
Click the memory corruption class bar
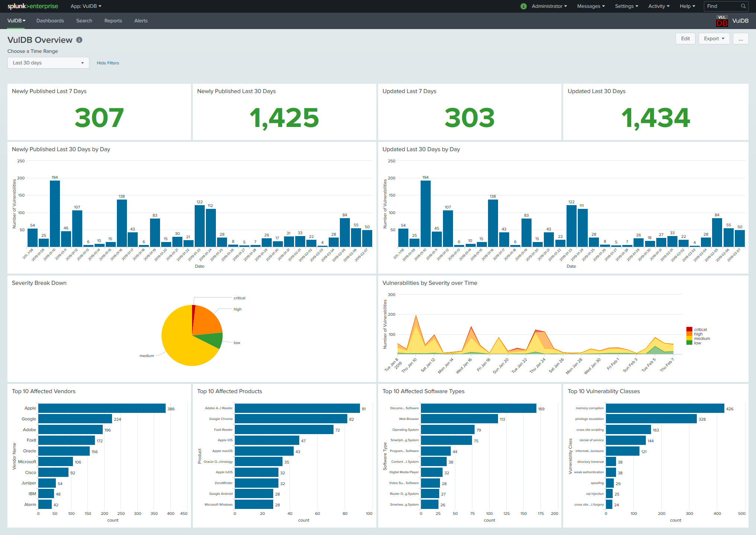[665, 408]
